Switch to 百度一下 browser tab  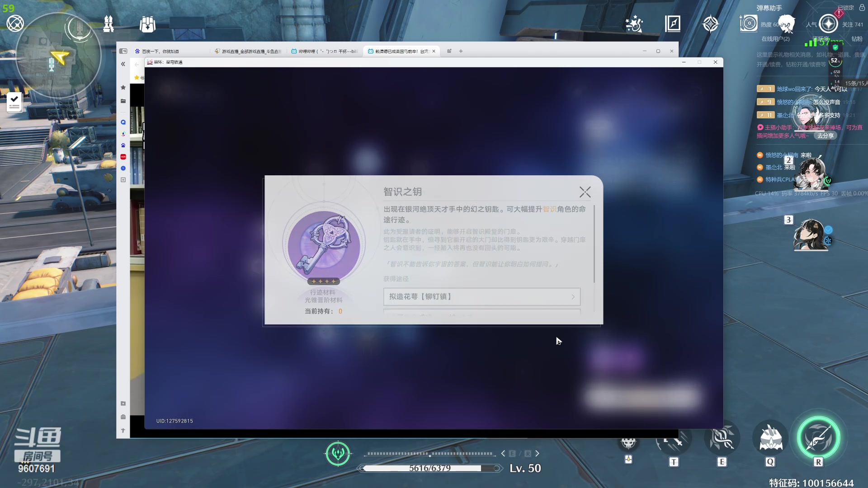coord(170,51)
